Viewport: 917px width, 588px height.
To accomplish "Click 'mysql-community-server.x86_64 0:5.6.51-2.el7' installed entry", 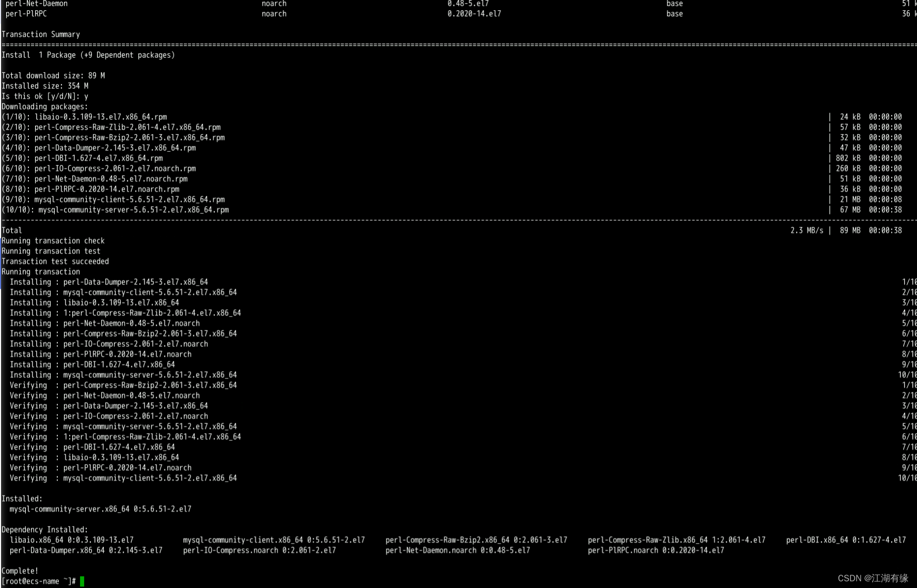I will coord(101,510).
